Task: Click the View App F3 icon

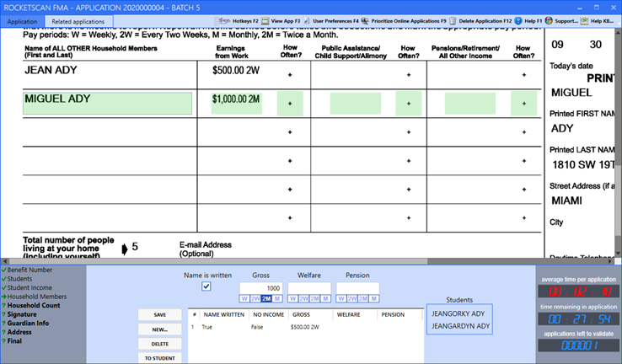Action: click(265, 21)
